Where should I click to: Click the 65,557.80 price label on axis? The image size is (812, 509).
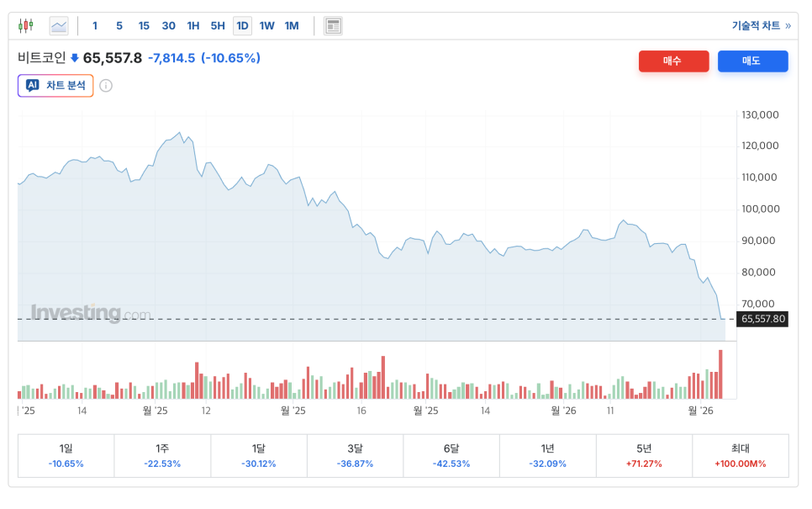coord(762,319)
